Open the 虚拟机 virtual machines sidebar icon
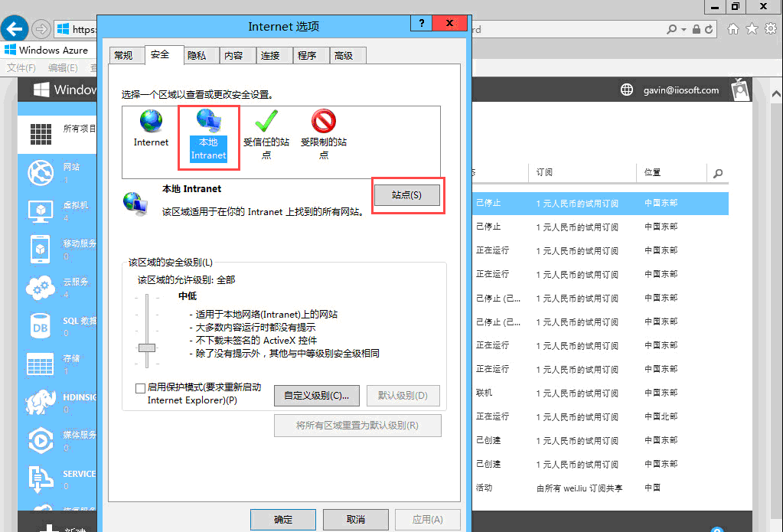 tap(41, 211)
